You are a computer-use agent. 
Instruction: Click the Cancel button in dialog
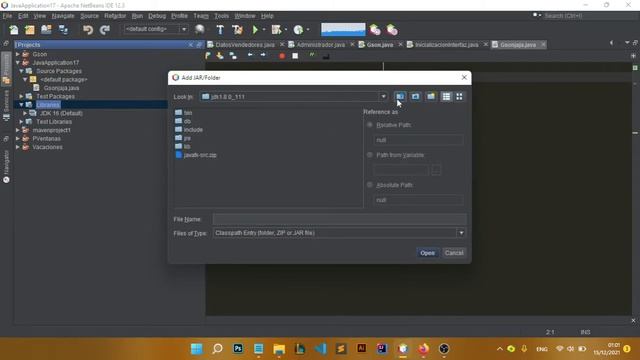454,253
